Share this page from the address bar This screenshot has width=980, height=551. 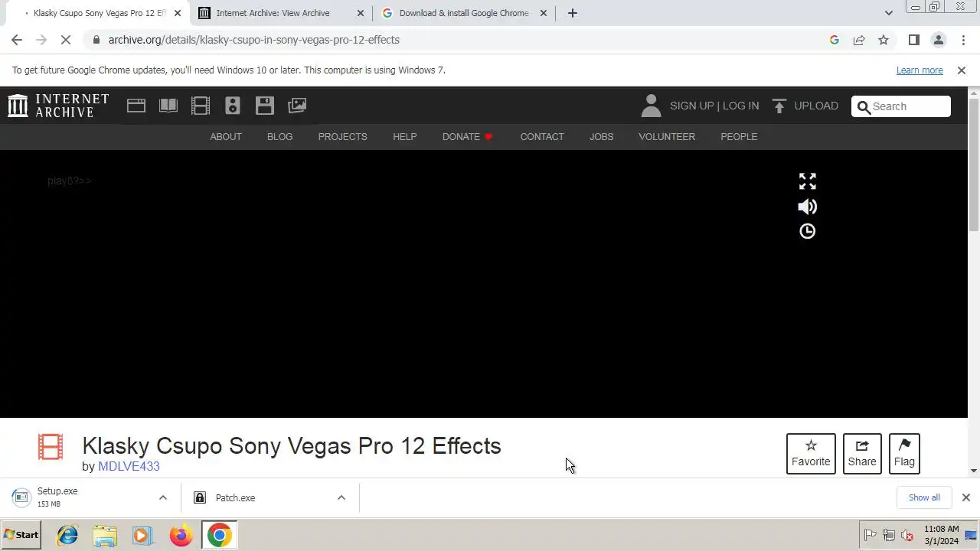(x=859, y=40)
